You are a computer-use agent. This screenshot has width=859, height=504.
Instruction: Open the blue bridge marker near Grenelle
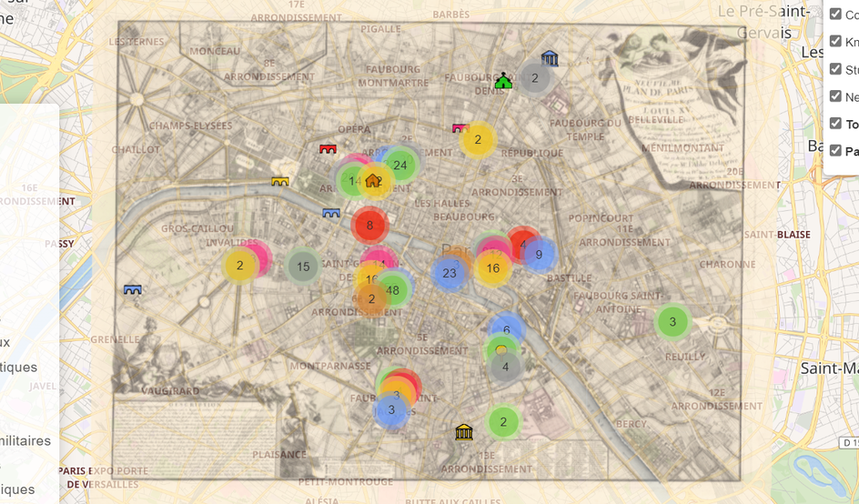click(133, 289)
